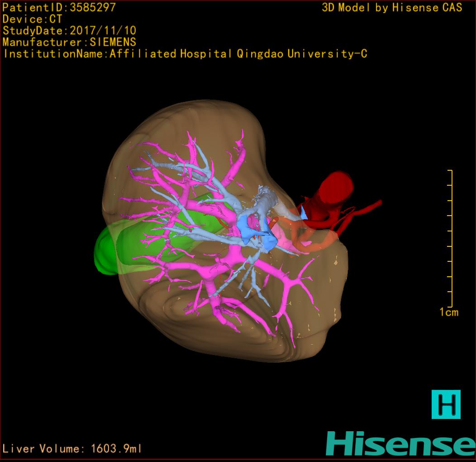Viewport: 476px width, 462px height.
Task: Click the Device:CT label
Action: (x=33, y=19)
